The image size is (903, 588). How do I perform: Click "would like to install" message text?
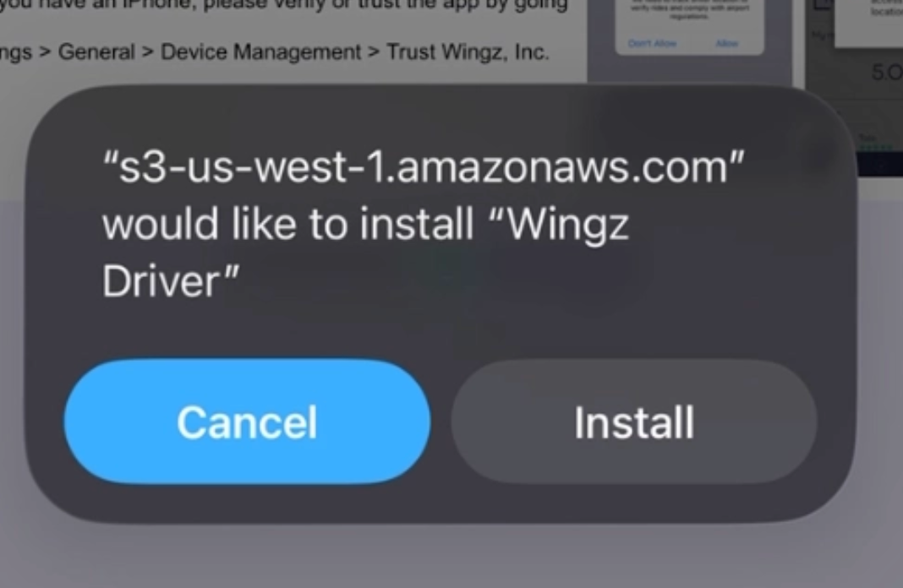pos(288,224)
